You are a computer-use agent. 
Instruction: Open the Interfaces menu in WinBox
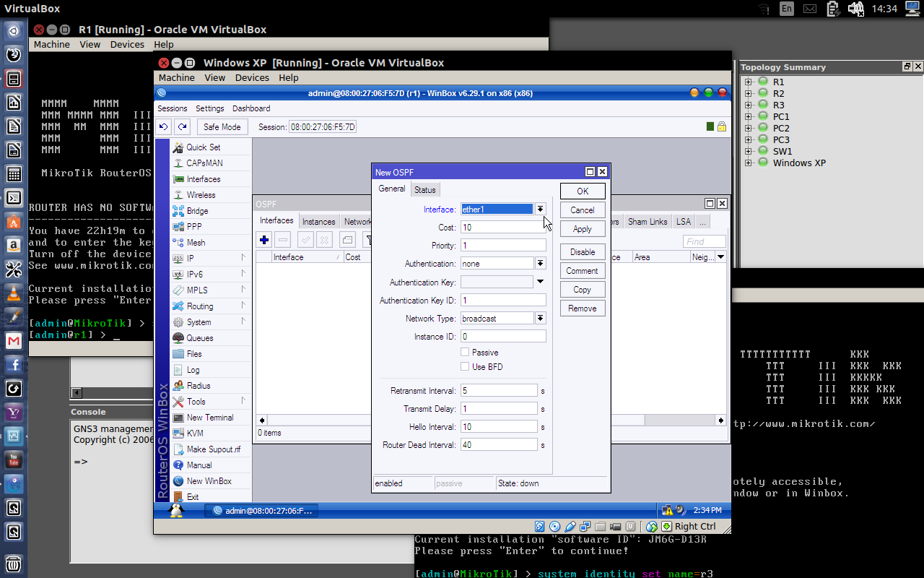point(203,179)
